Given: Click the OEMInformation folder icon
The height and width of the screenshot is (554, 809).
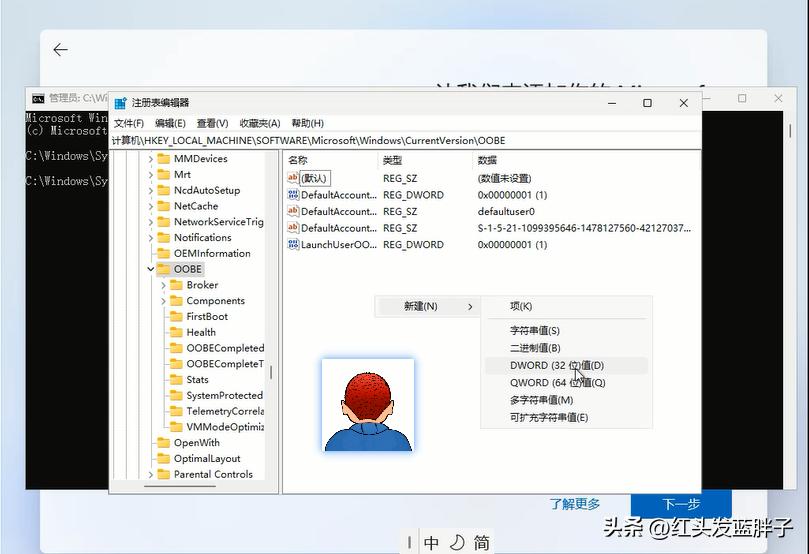Looking at the screenshot, I should [164, 253].
